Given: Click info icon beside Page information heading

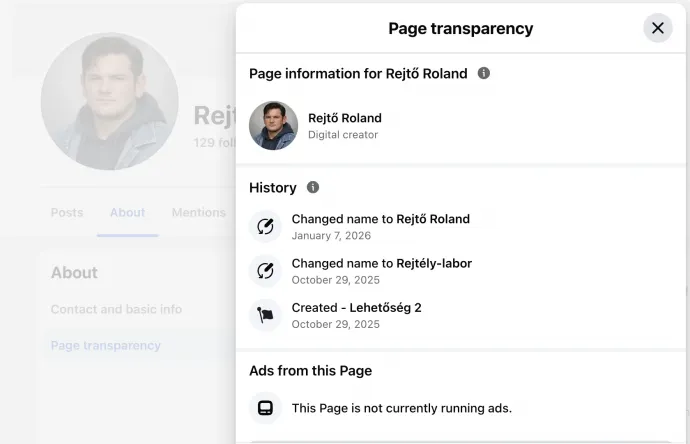Looking at the screenshot, I should point(484,73).
